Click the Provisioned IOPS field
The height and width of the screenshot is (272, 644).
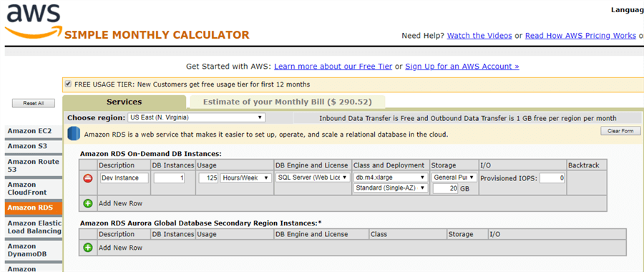coord(552,178)
